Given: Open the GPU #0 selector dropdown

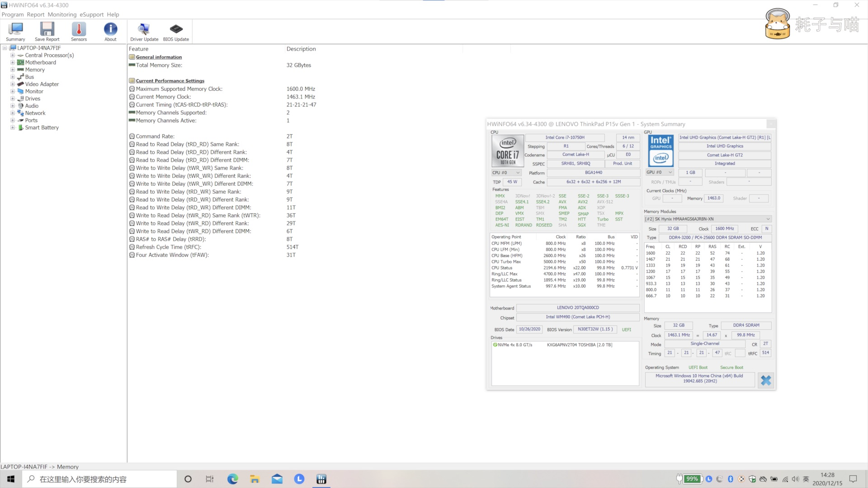Looking at the screenshot, I should click(660, 172).
